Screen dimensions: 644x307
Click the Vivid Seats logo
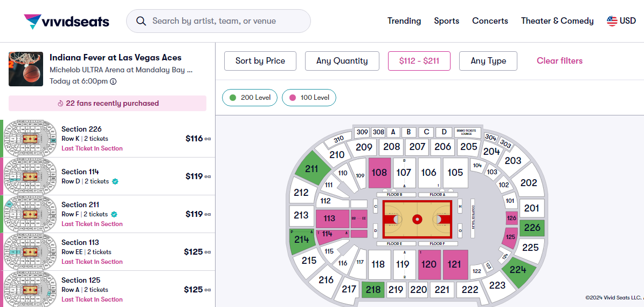[67, 22]
